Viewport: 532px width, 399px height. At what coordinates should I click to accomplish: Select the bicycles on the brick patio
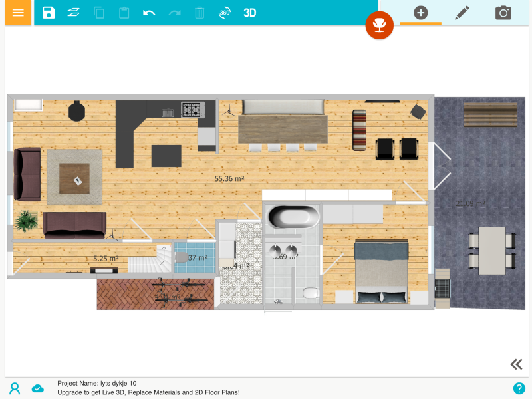pyautogui.click(x=180, y=291)
